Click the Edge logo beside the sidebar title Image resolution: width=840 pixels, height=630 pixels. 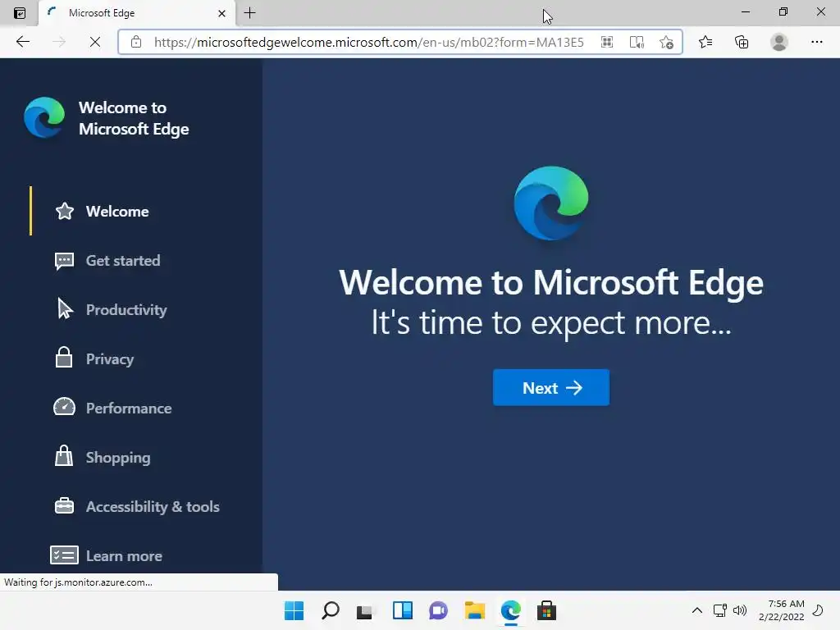[44, 117]
